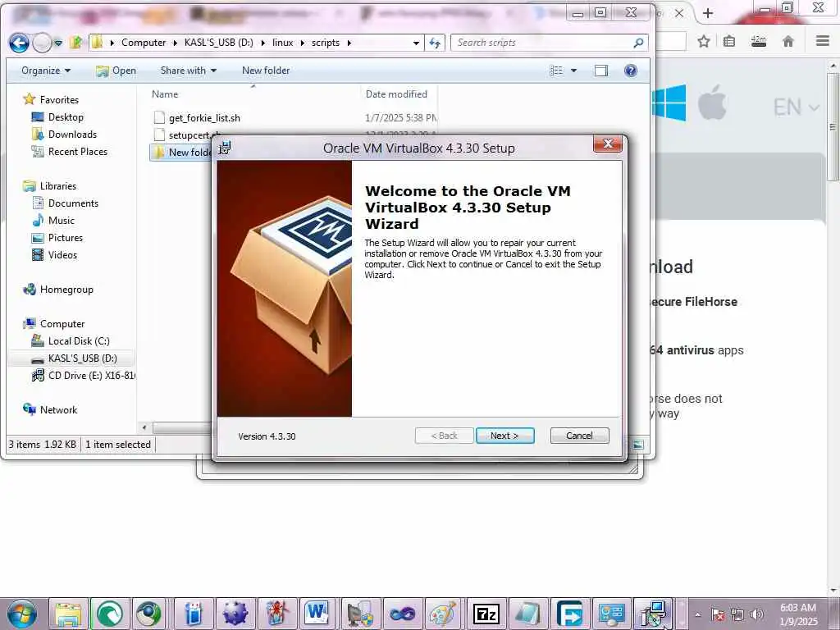
Task: Expand the arrow after linux breadcrumb
Action: (302, 43)
